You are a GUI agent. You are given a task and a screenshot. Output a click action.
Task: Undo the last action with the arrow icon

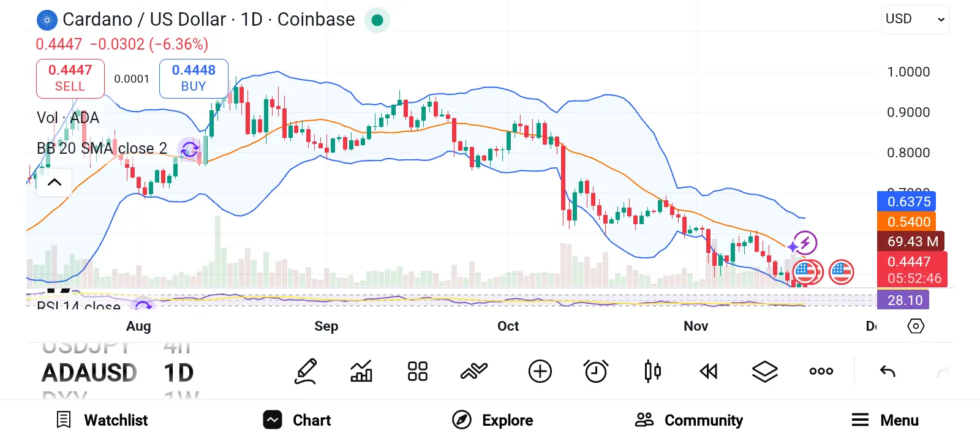(888, 371)
